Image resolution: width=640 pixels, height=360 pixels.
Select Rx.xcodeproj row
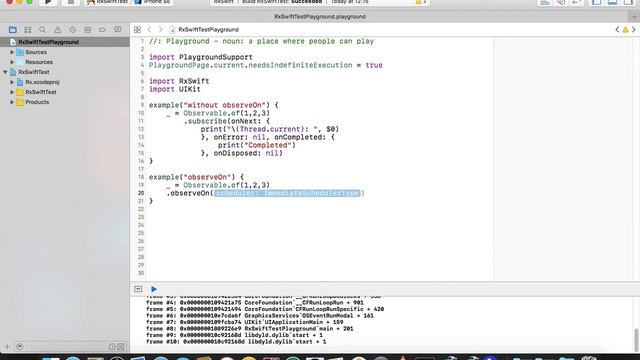(x=65, y=82)
